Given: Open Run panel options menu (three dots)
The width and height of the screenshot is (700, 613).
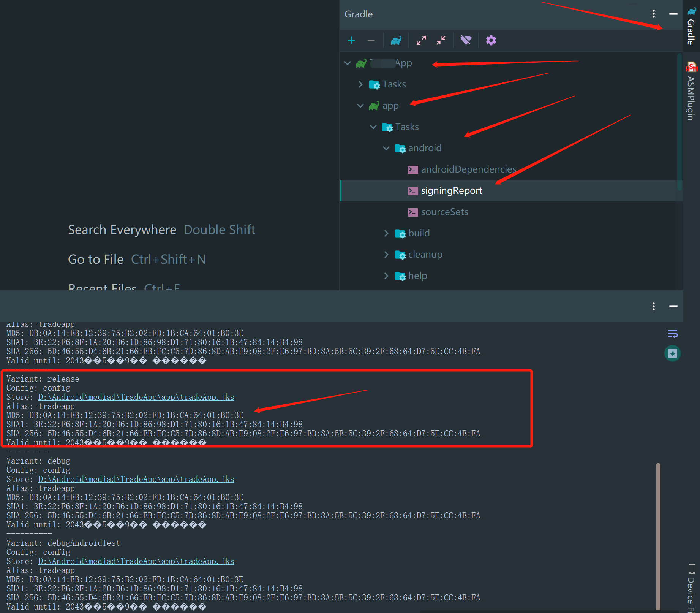Looking at the screenshot, I should point(654,306).
